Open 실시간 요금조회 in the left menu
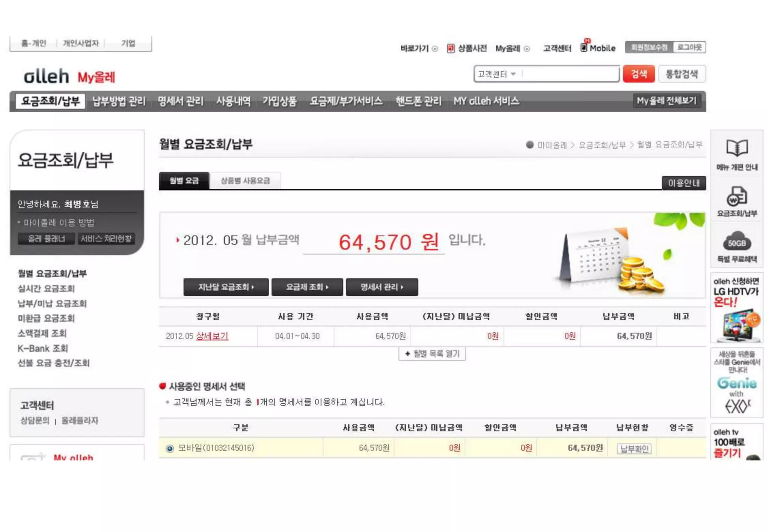Viewport: 769px width, 532px height. 46,289
